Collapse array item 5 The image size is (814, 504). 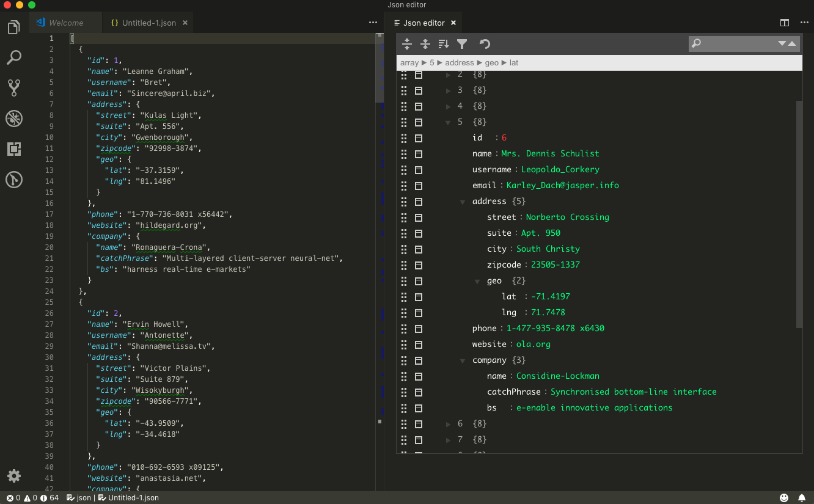tap(449, 122)
